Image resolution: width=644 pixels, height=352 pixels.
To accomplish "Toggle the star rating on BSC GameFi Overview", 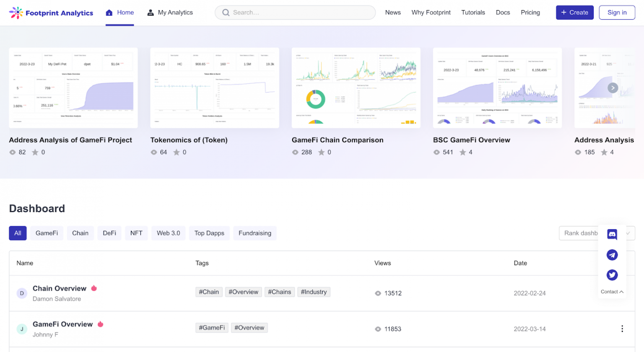I will click(462, 152).
